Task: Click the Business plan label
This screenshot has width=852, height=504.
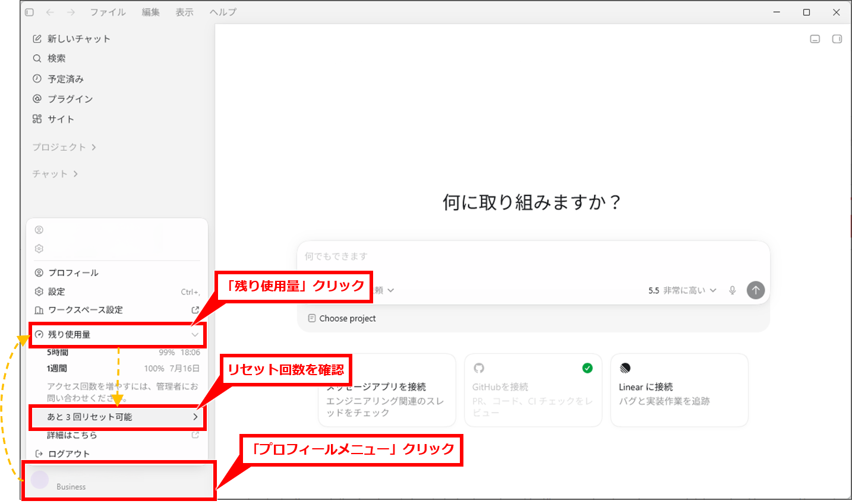Action: [71, 487]
